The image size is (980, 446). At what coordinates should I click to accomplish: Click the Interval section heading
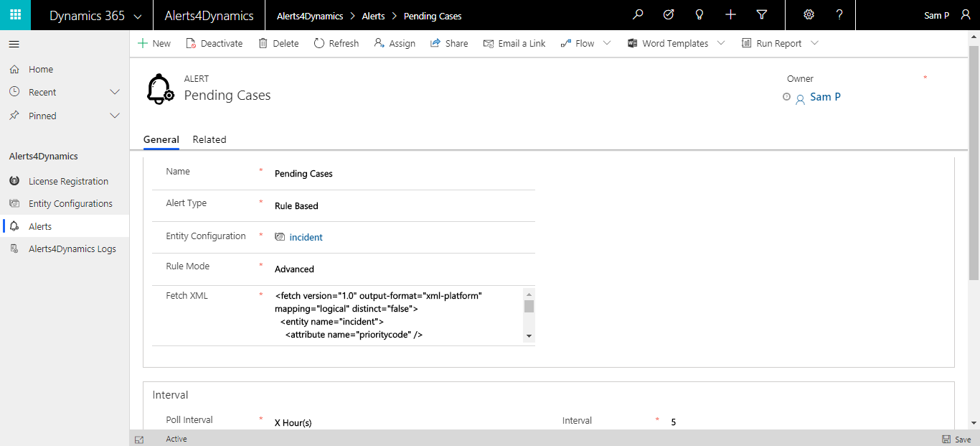171,395
